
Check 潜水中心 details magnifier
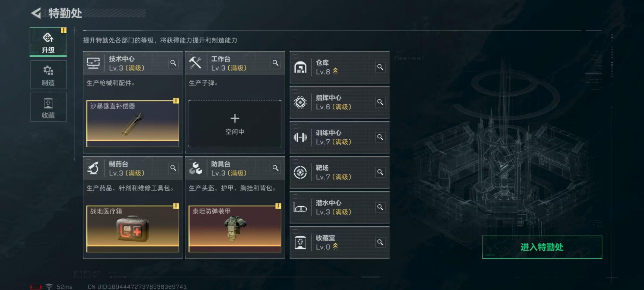[x=380, y=207]
